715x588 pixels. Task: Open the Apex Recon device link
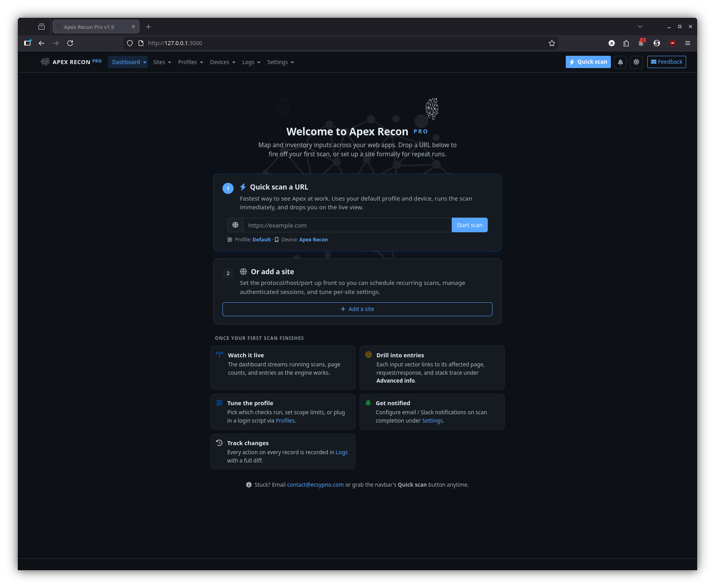coord(314,240)
